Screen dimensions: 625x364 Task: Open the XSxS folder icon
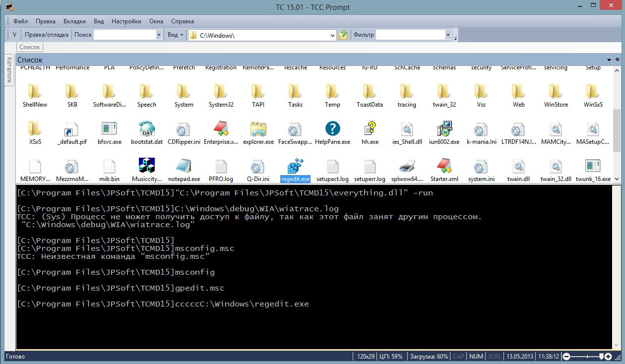(x=35, y=129)
